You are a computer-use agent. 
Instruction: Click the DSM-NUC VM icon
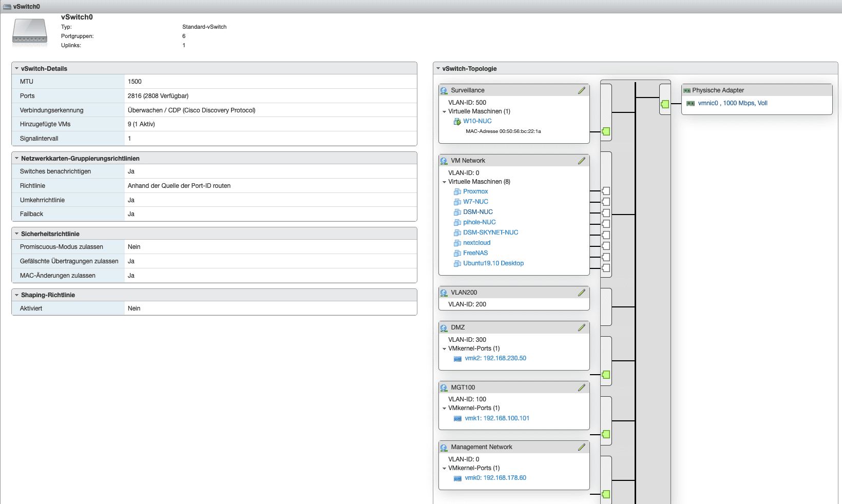coord(457,212)
